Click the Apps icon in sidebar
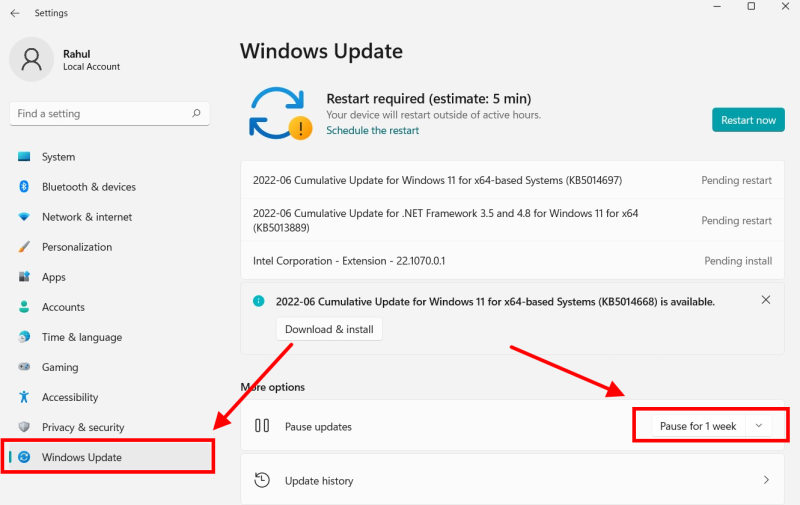800x505 pixels. click(24, 276)
